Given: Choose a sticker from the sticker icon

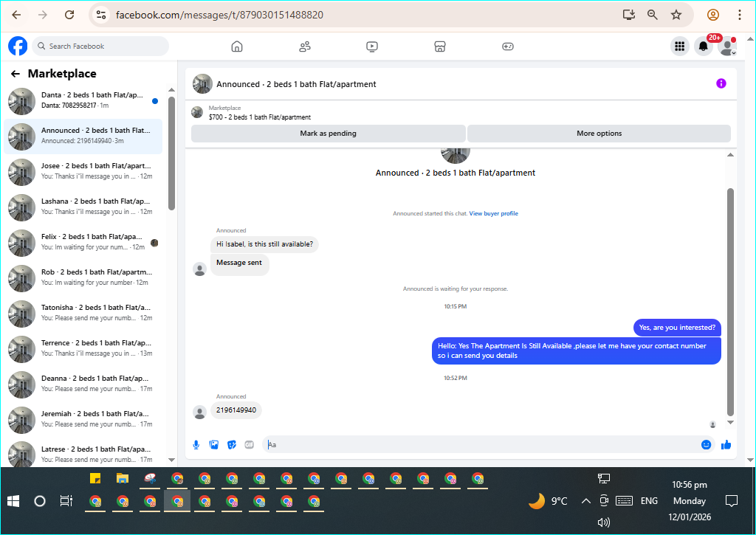Looking at the screenshot, I should point(232,444).
